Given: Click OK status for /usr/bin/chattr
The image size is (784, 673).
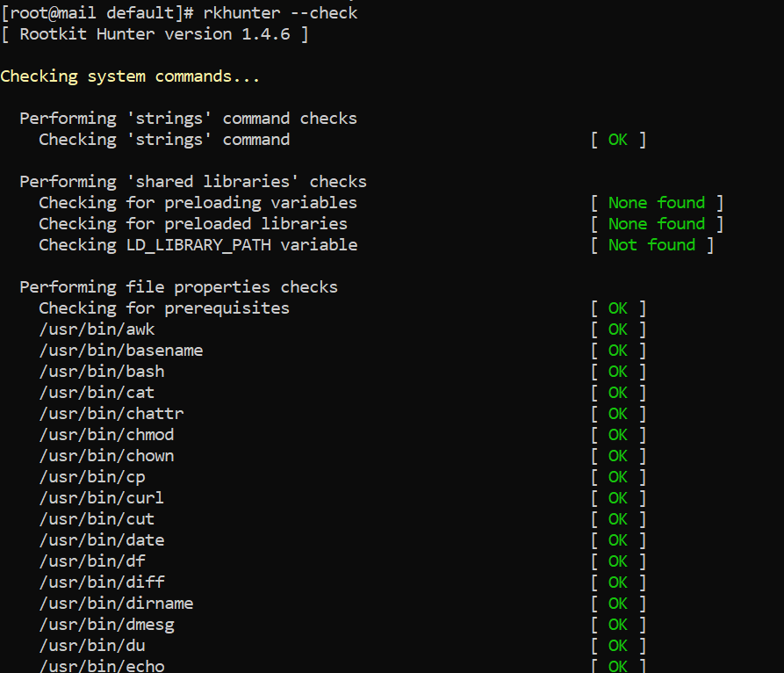Looking at the screenshot, I should 618,414.
